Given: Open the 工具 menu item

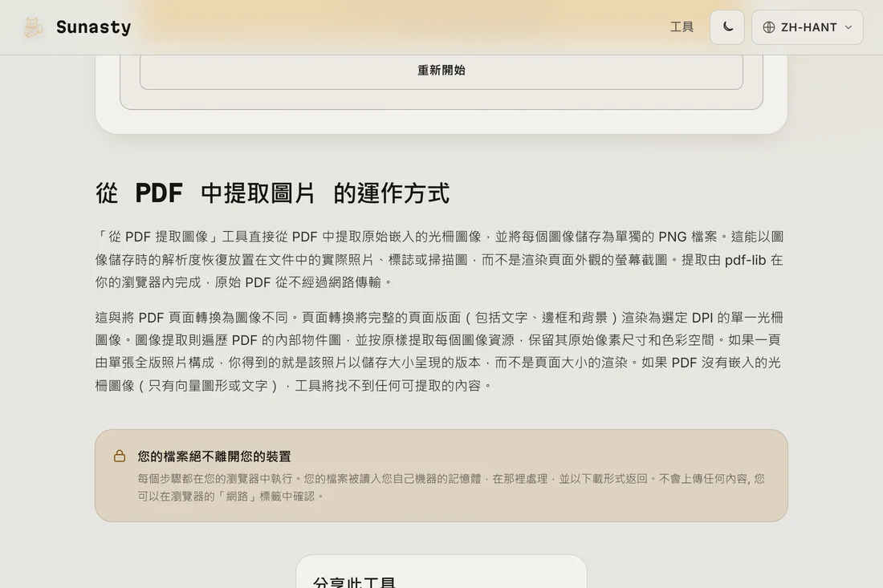Looking at the screenshot, I should 682,27.
